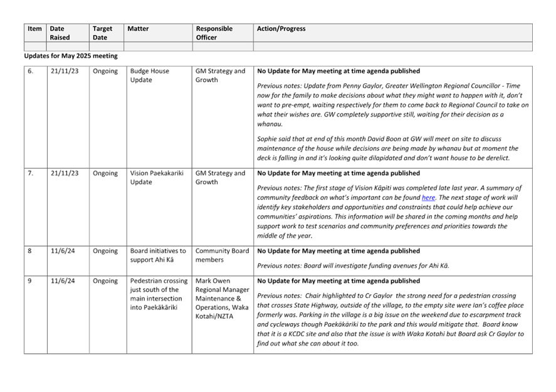556x392 pixels.
Task: Select the Mark Owen Regional Manager officer cell
Action: click(x=219, y=301)
